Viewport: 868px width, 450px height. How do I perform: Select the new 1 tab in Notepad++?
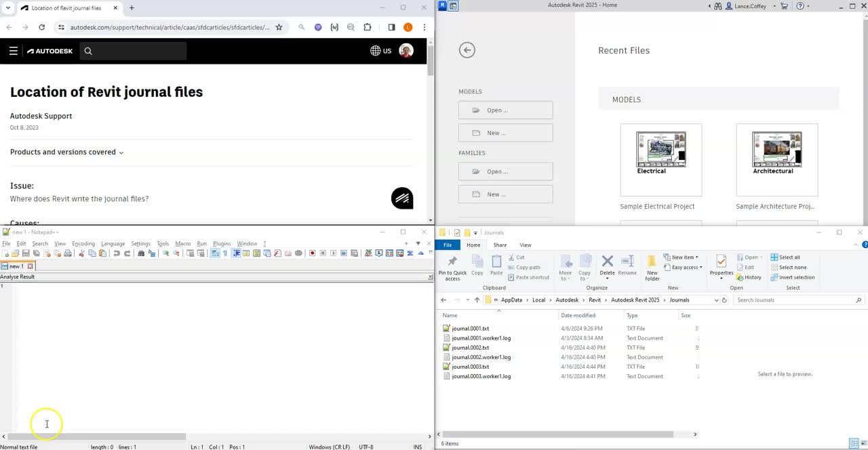(17, 266)
